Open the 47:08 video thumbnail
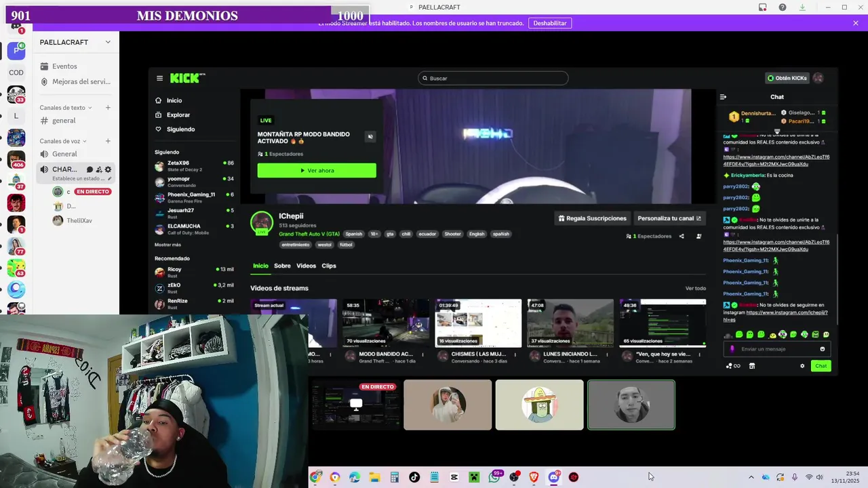This screenshot has width=868, height=488. pos(570,323)
